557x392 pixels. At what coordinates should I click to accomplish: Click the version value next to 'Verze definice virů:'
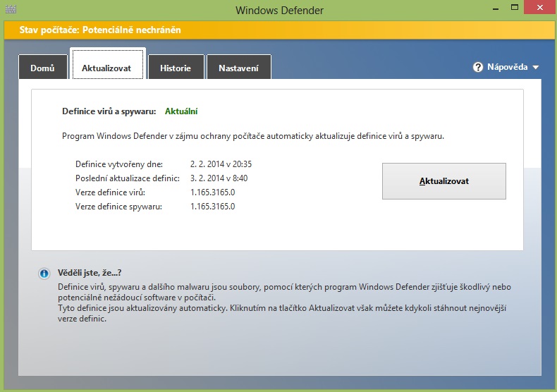(212, 192)
